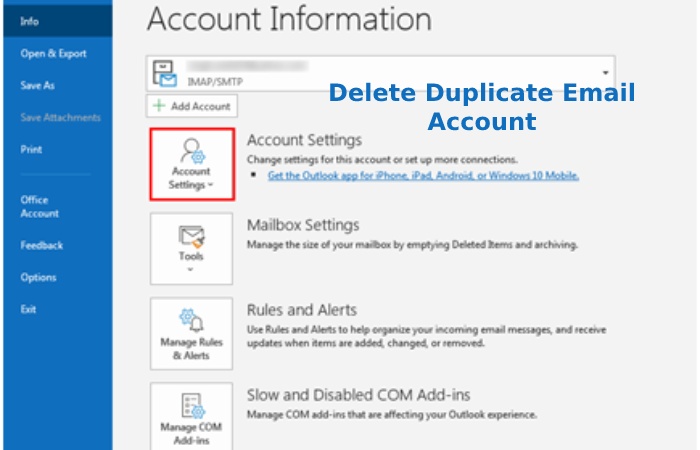Select Save As in the sidebar
This screenshot has height=450, width=700.
[x=38, y=85]
